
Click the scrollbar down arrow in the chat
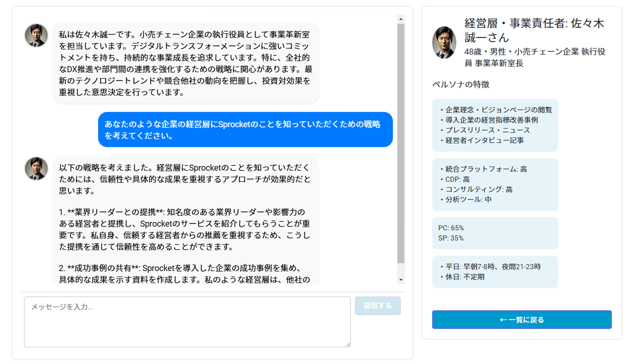click(401, 279)
